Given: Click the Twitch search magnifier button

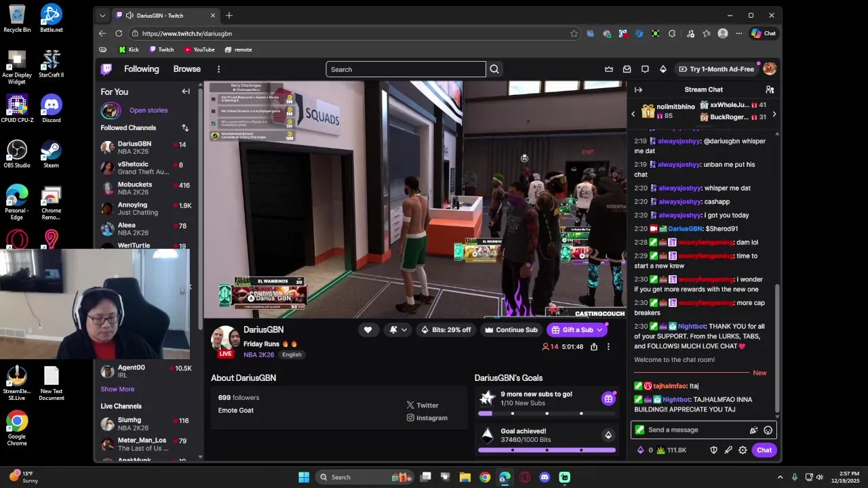Looking at the screenshot, I should pos(494,69).
